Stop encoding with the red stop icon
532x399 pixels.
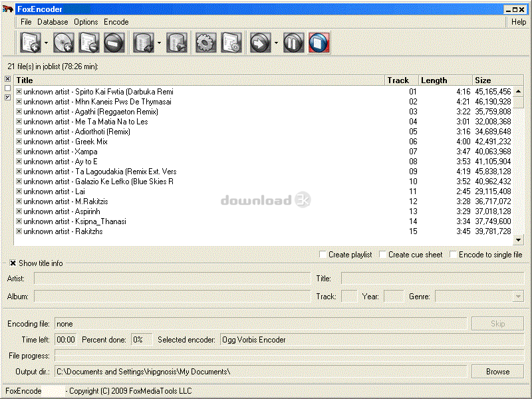click(319, 43)
